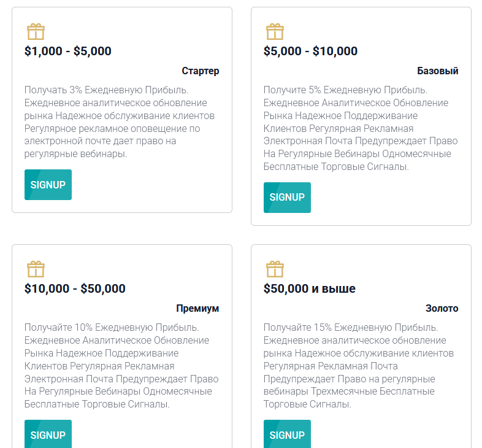Click the gift icon on the Золото plan
Screen dimensions: 482x448
click(275, 269)
